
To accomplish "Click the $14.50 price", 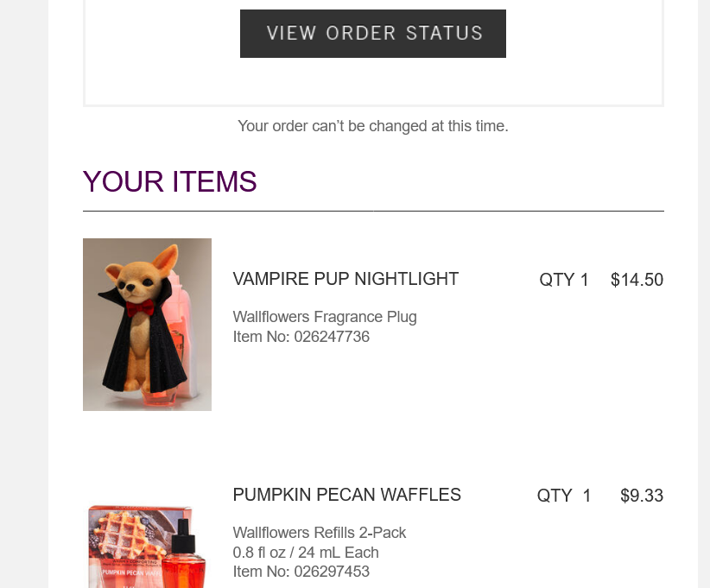I will coord(637,280).
